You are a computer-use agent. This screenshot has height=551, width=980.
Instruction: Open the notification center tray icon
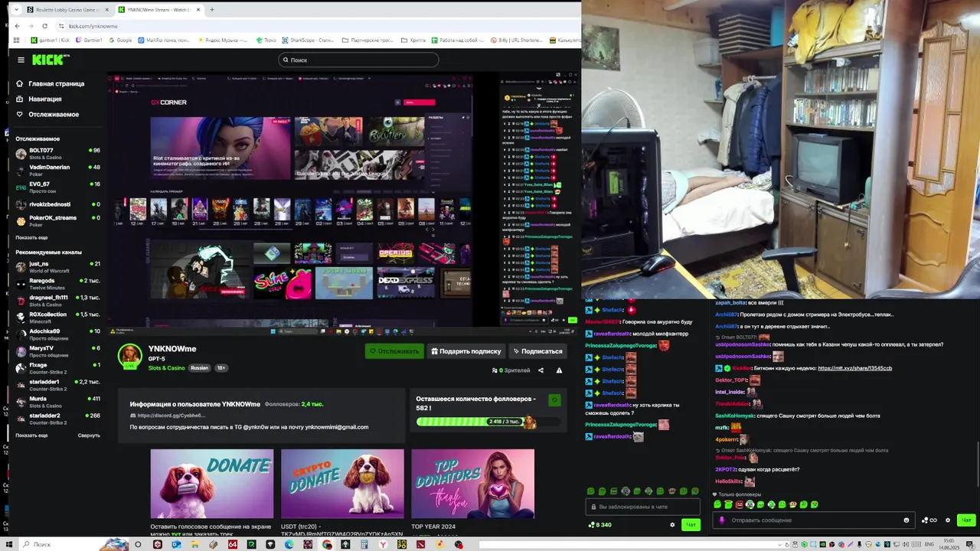[x=972, y=544]
